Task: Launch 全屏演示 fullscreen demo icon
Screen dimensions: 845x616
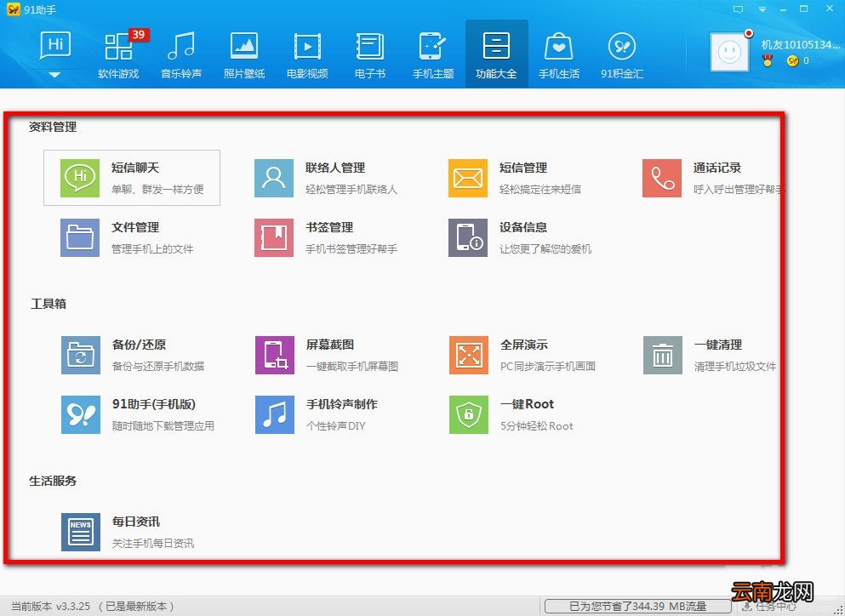Action: pos(469,355)
